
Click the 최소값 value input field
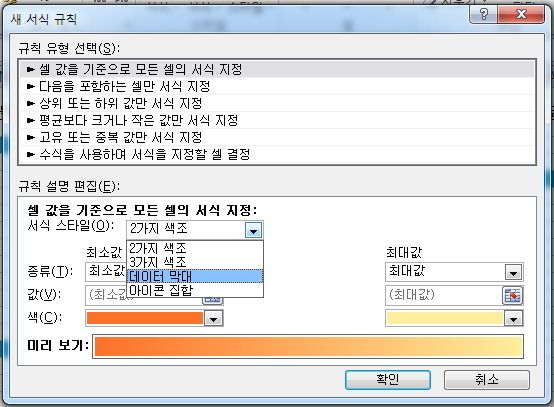coord(106,295)
